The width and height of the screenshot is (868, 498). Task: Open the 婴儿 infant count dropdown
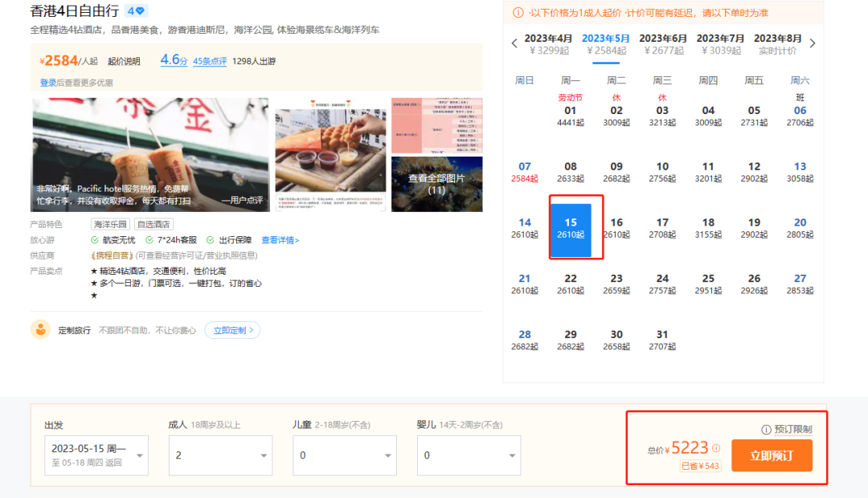point(469,455)
